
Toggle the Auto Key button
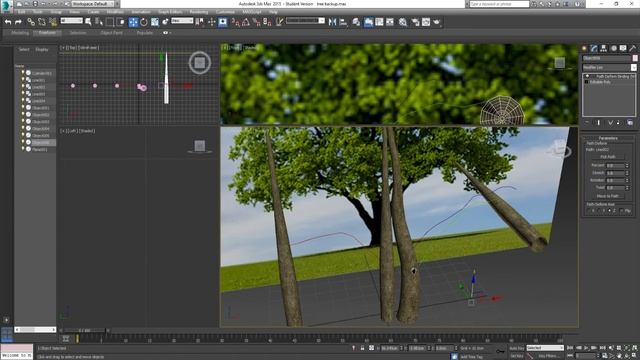point(516,348)
